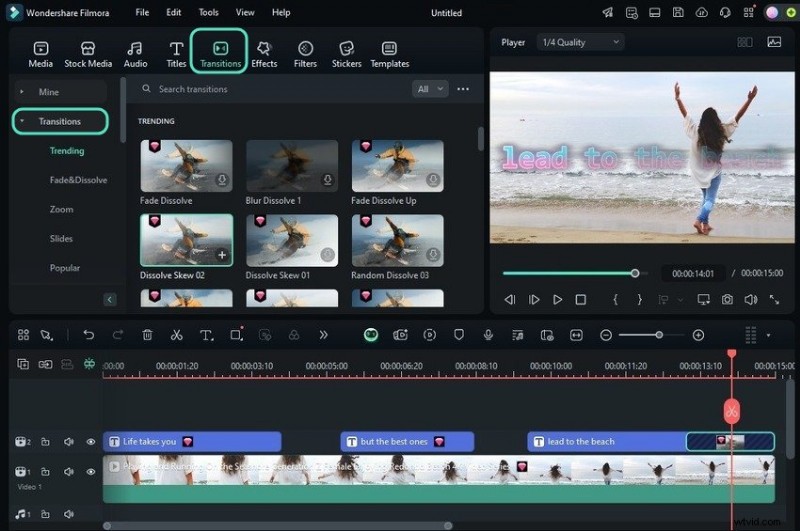Select the Popular subcategory
The width and height of the screenshot is (800, 531).
[65, 268]
